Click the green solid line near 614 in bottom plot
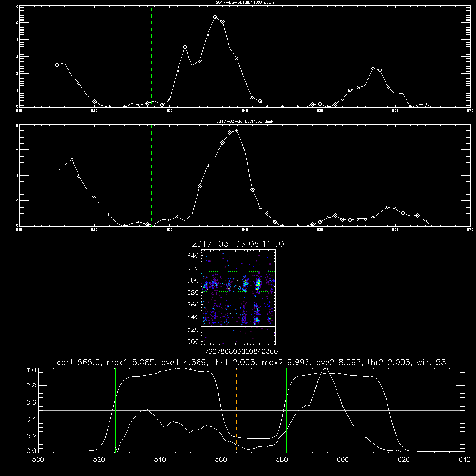 386,410
